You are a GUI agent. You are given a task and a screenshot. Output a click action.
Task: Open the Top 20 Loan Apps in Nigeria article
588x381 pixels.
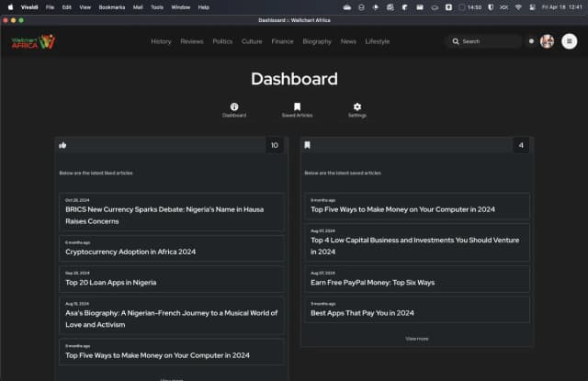pyautogui.click(x=110, y=282)
